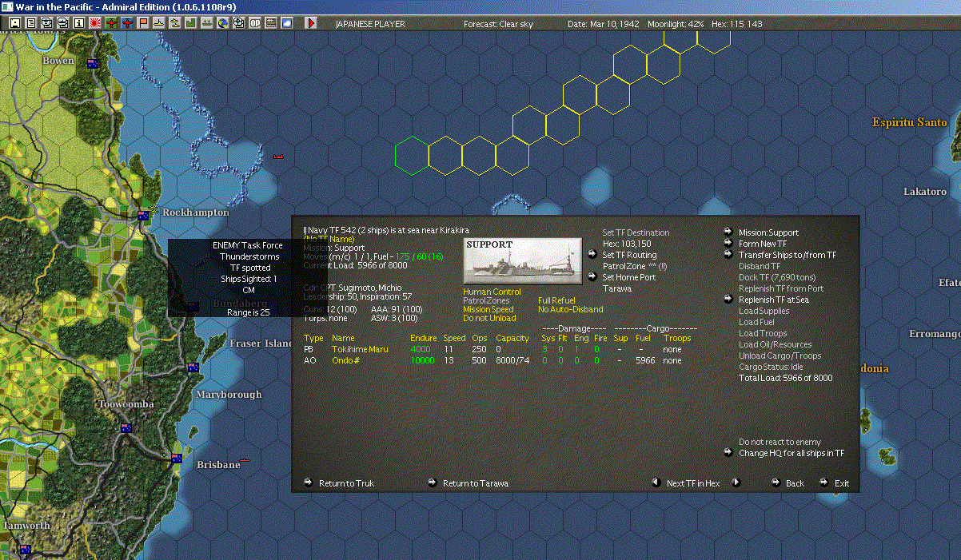This screenshot has width=961, height=560.
Task: Click the OP toolbar button
Action: pos(255,23)
